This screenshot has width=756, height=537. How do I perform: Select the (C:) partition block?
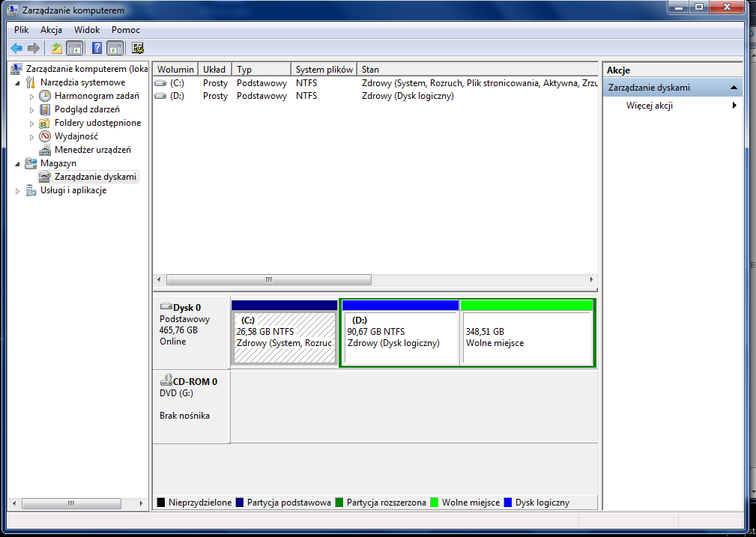285,332
